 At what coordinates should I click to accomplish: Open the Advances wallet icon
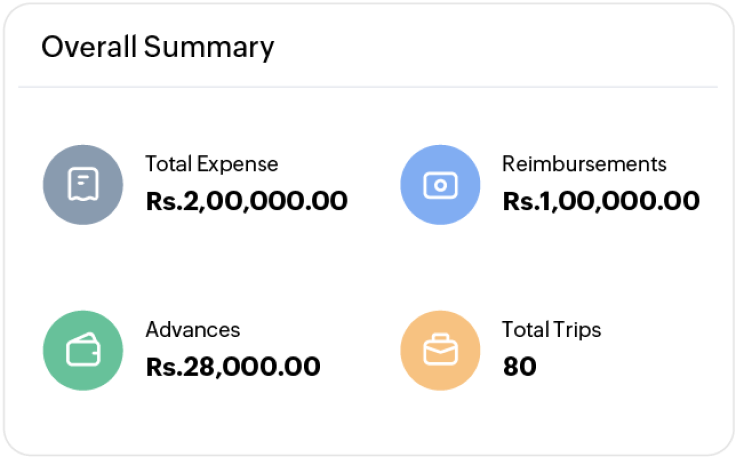83,350
